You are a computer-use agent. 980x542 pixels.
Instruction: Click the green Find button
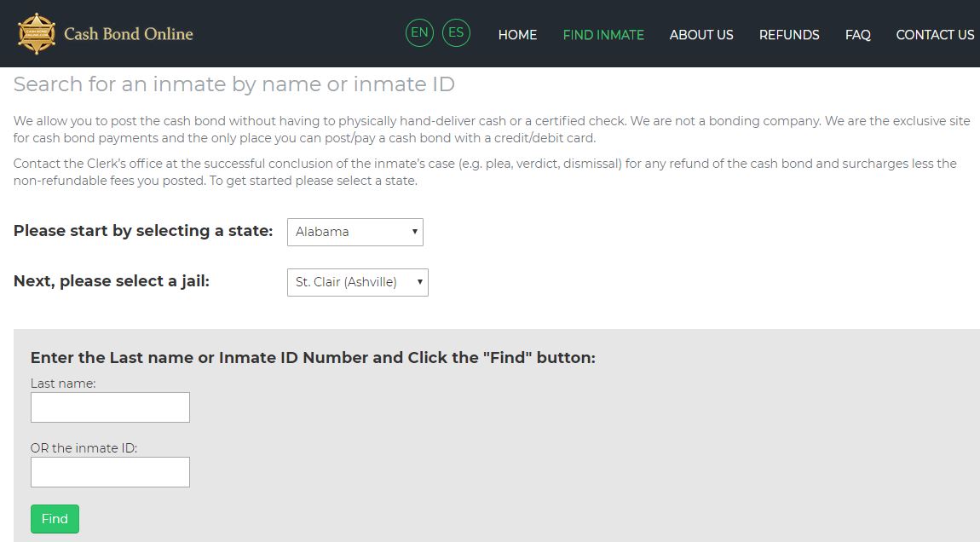[x=55, y=519]
